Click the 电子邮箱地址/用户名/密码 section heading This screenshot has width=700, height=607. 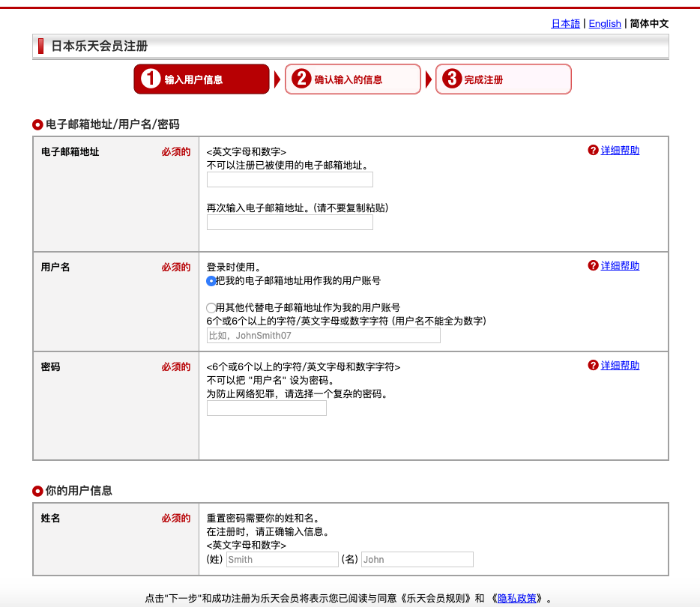(112, 124)
